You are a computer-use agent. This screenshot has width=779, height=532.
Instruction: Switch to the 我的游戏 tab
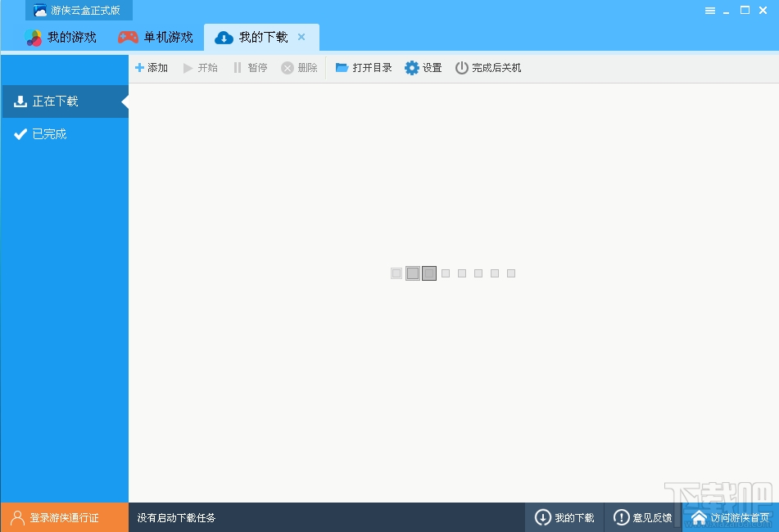pyautogui.click(x=61, y=37)
